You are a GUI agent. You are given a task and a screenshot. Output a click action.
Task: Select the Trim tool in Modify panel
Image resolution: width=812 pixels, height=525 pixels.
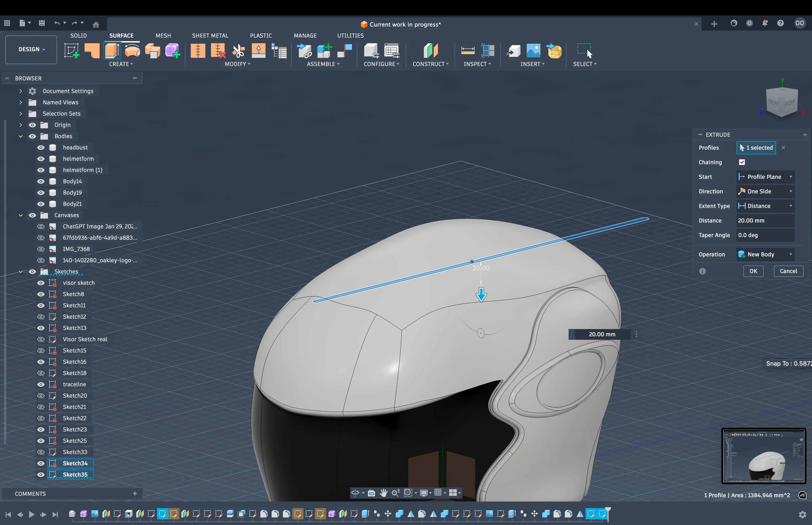(238, 51)
